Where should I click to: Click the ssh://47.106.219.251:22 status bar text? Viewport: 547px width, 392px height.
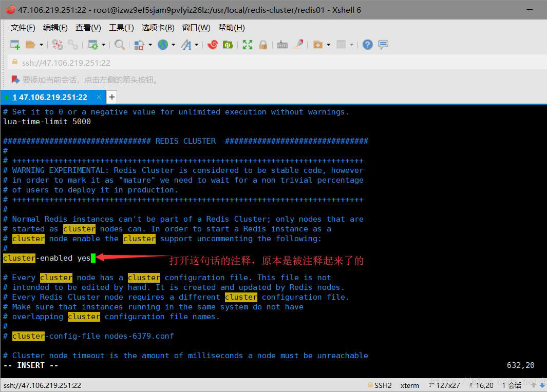(42, 385)
